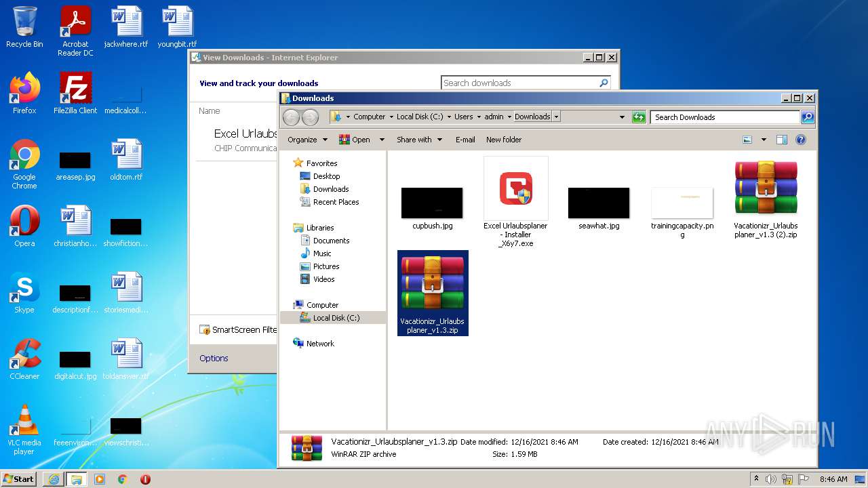
Task: Open Explorer help question mark icon
Action: 801,140
